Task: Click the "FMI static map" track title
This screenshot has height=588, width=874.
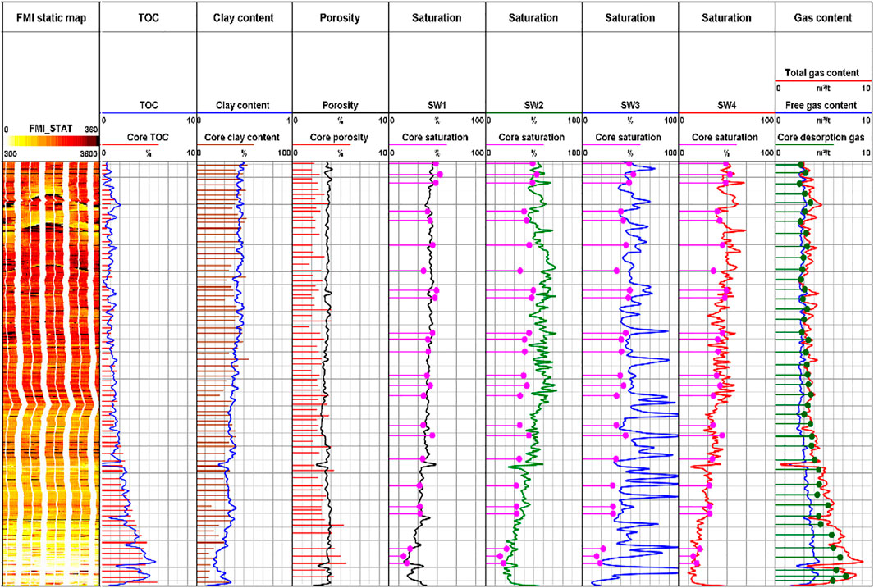Action: pyautogui.click(x=51, y=18)
